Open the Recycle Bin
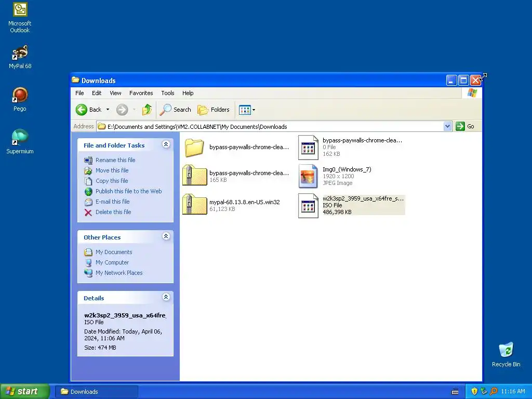The width and height of the screenshot is (532, 399). [x=506, y=354]
